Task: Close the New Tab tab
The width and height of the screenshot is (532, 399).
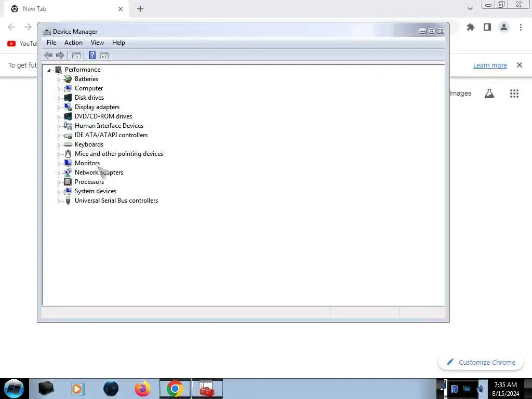Action: (x=121, y=9)
